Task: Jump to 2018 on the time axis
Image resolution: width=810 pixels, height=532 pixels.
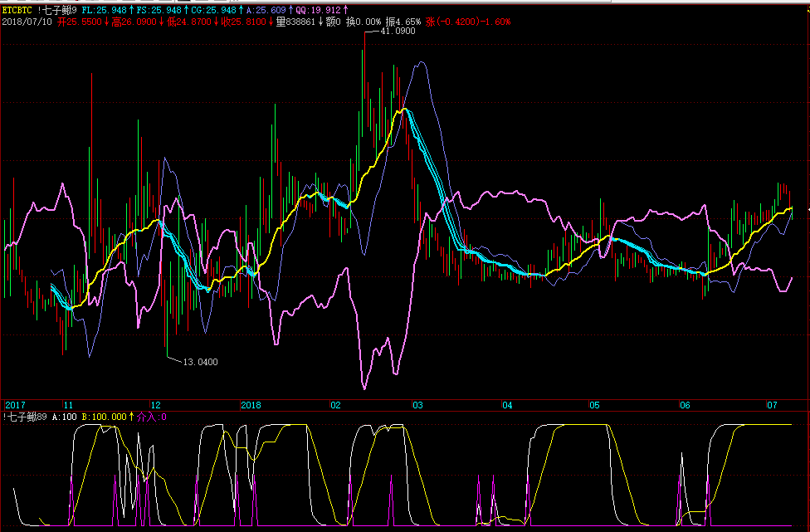Action: coord(251,405)
